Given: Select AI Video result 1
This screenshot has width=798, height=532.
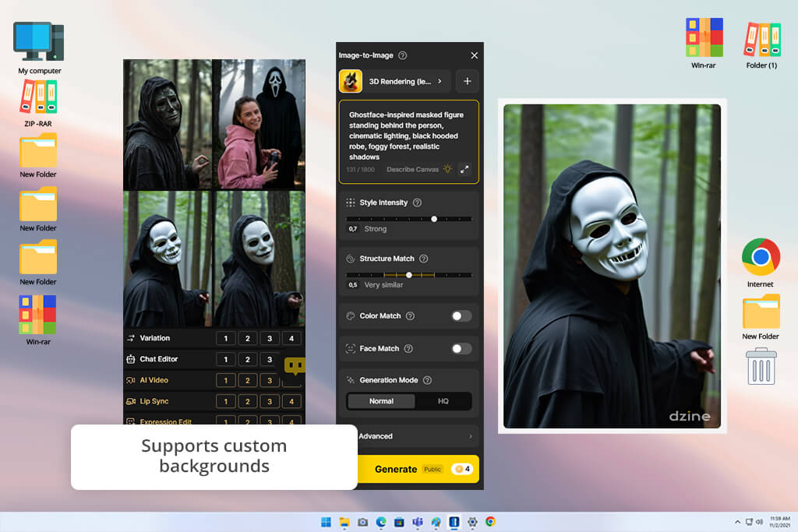Looking at the screenshot, I should [226, 380].
